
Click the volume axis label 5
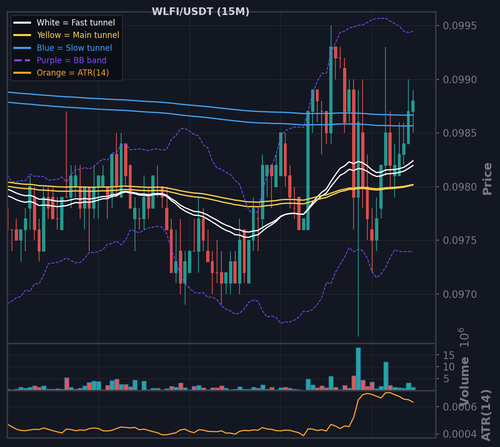click(446, 379)
